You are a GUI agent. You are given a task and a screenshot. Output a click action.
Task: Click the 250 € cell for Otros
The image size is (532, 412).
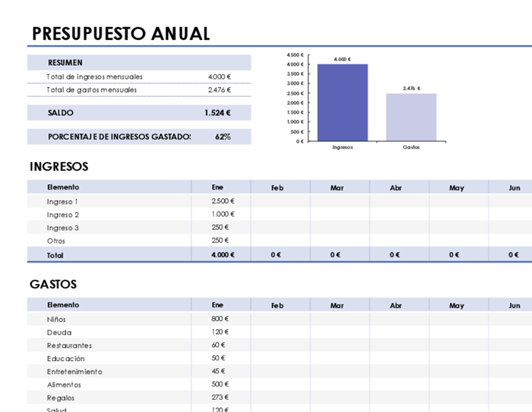click(x=220, y=240)
